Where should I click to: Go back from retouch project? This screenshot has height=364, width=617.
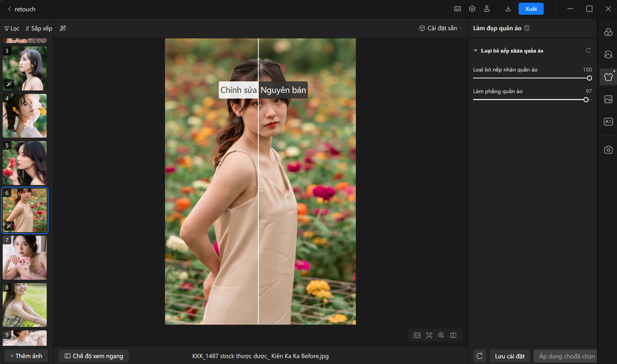10,9
